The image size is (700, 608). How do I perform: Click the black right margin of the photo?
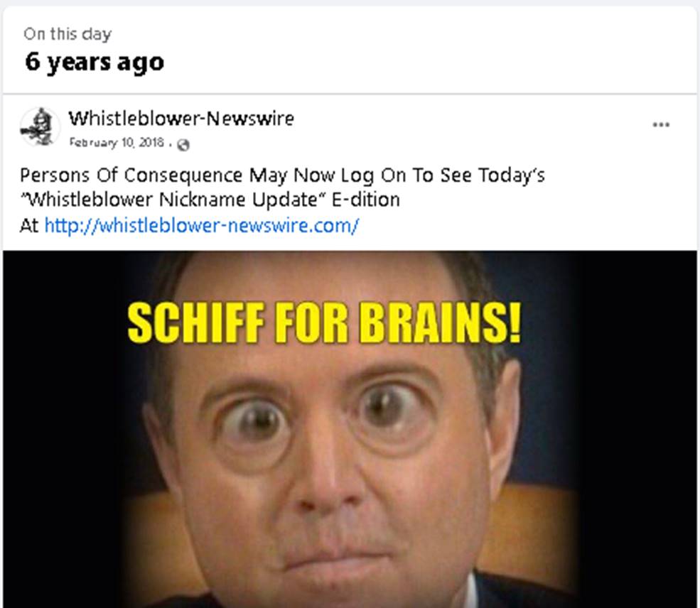coord(638,429)
